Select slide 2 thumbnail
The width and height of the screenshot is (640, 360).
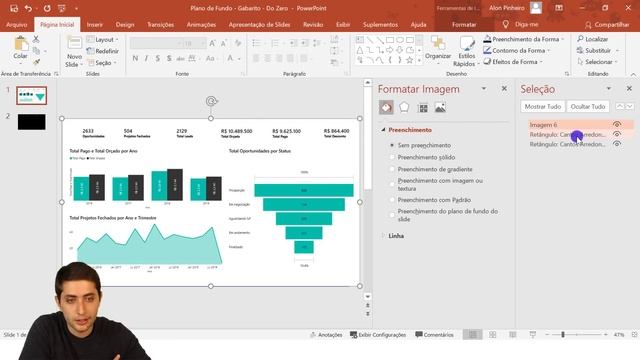31,122
